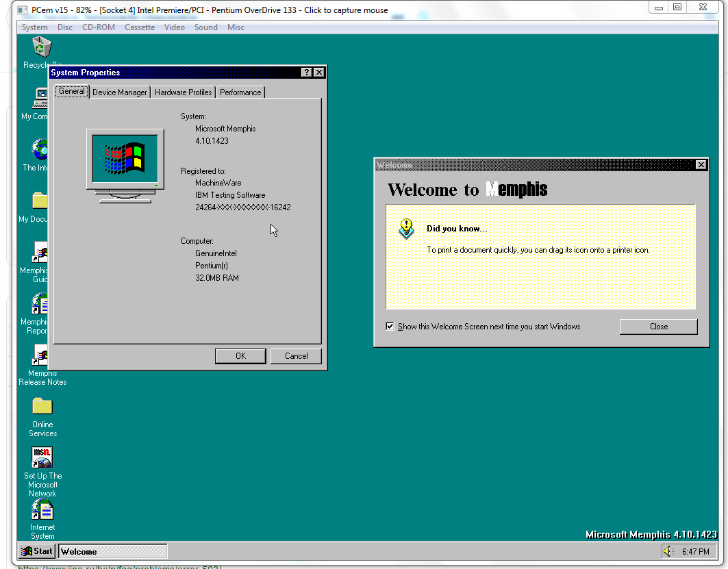This screenshot has height=569, width=728.
Task: Click the version number 4.10.1423 in System Properties
Action: 212,140
